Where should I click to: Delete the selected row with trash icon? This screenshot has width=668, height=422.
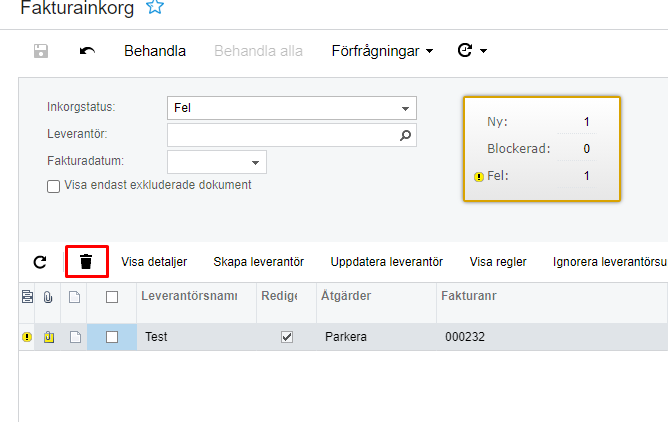(86, 262)
